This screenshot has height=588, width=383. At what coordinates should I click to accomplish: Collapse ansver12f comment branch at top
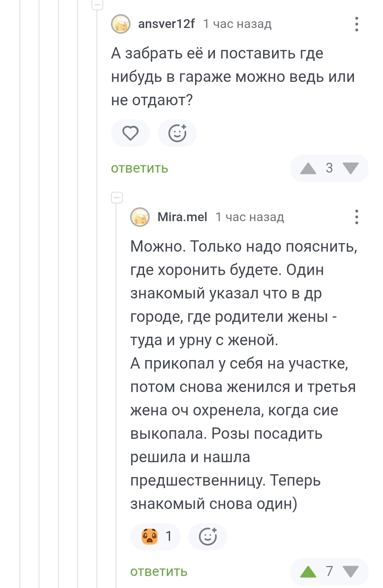(98, 5)
